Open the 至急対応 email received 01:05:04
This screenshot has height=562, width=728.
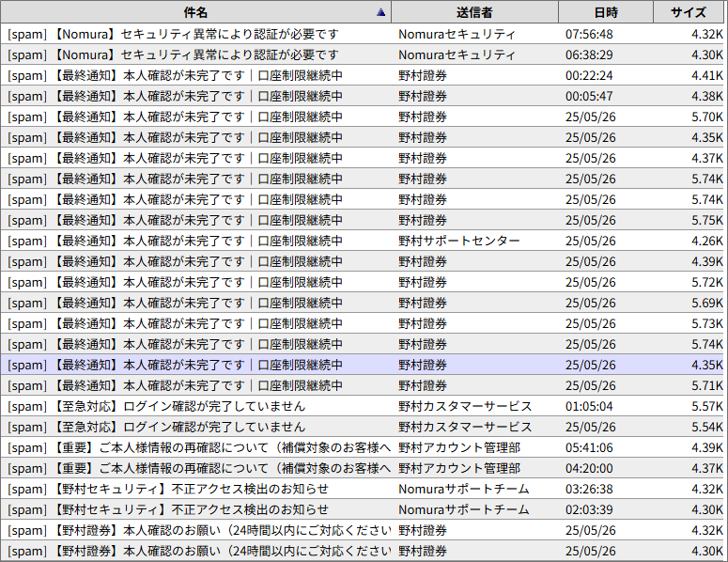[363, 406]
